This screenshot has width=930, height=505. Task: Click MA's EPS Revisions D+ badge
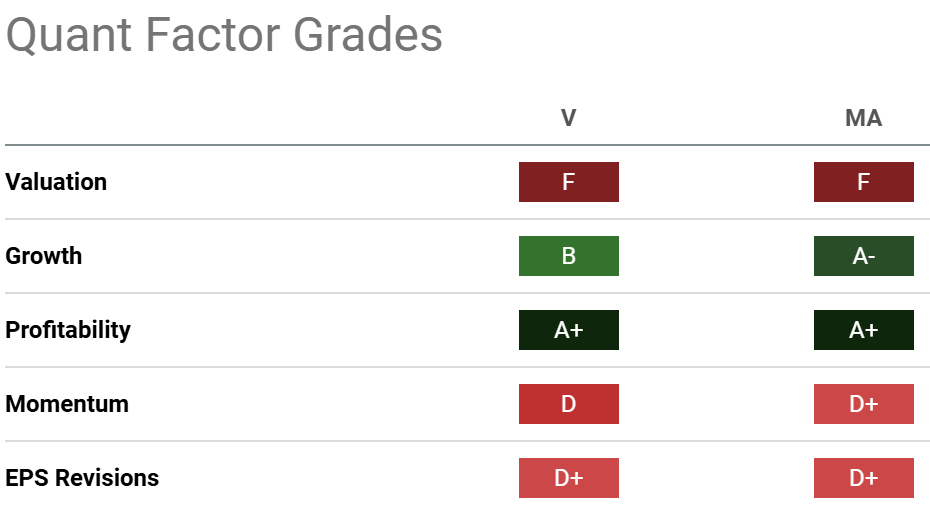point(863,478)
